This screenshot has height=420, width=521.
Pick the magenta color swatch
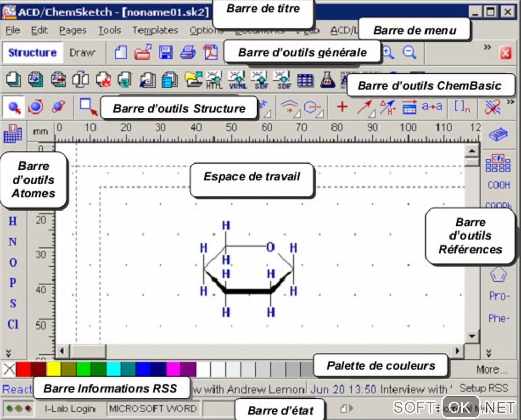coord(173,369)
